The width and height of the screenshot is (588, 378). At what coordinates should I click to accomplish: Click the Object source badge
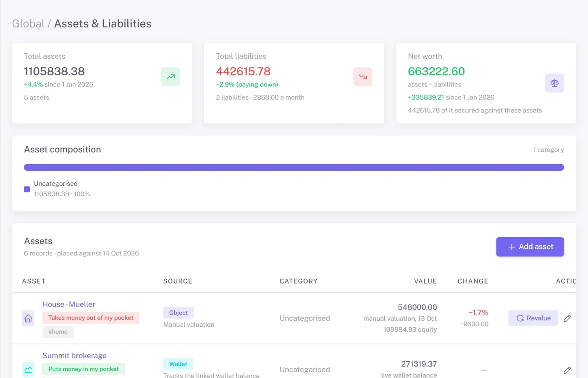[178, 312]
